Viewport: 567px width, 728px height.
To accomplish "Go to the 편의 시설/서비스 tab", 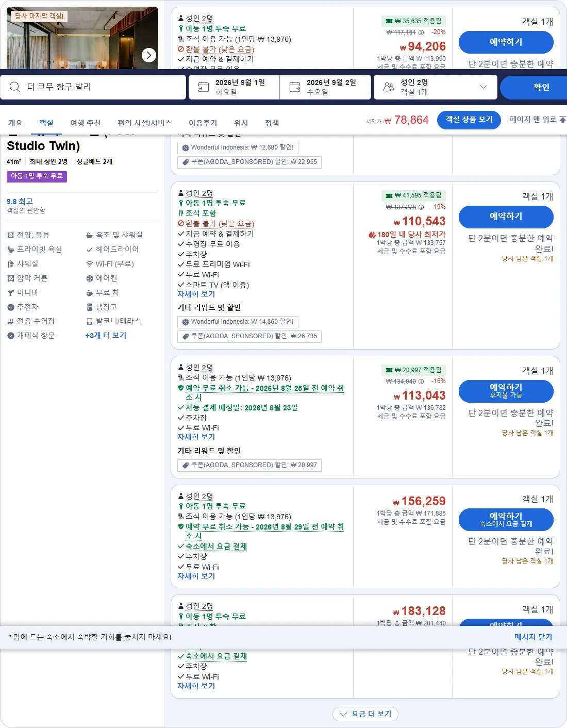I will pyautogui.click(x=145, y=123).
